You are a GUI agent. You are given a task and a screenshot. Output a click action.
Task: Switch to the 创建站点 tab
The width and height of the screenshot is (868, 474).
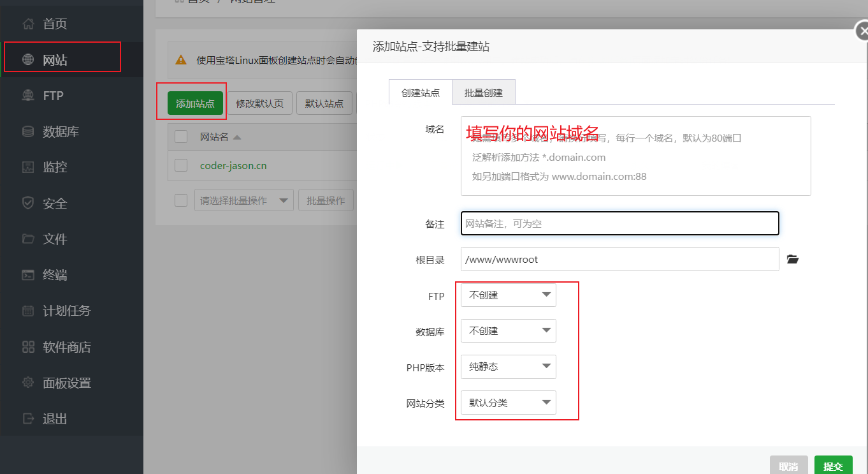(x=421, y=93)
